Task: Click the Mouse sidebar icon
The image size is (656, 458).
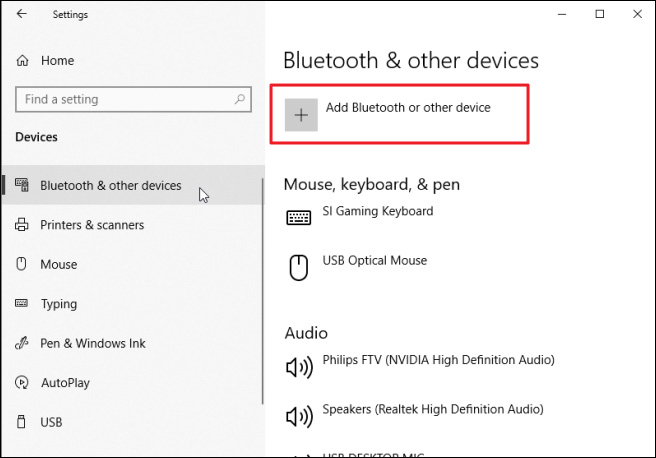Action: pos(21,264)
